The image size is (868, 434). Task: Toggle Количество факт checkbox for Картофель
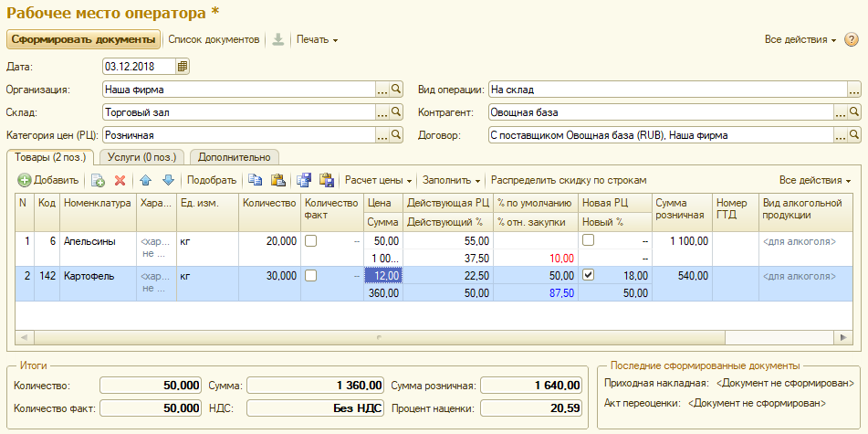[311, 276]
